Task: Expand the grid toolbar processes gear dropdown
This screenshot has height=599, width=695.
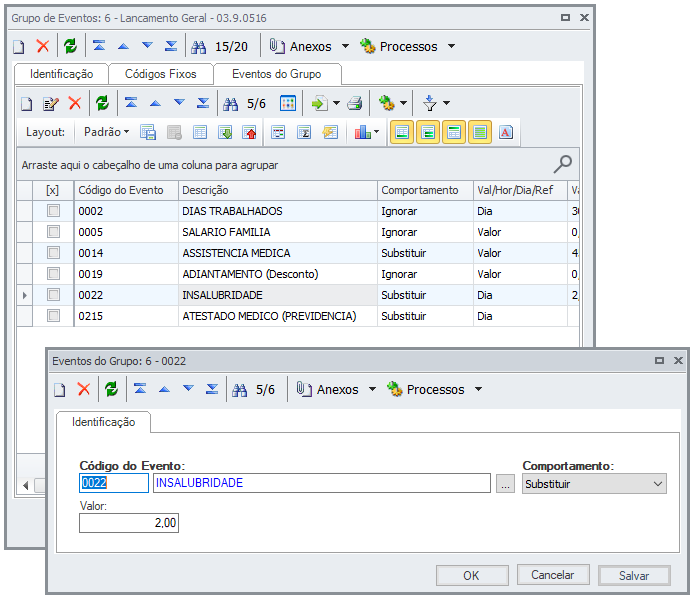Action: pos(404,103)
